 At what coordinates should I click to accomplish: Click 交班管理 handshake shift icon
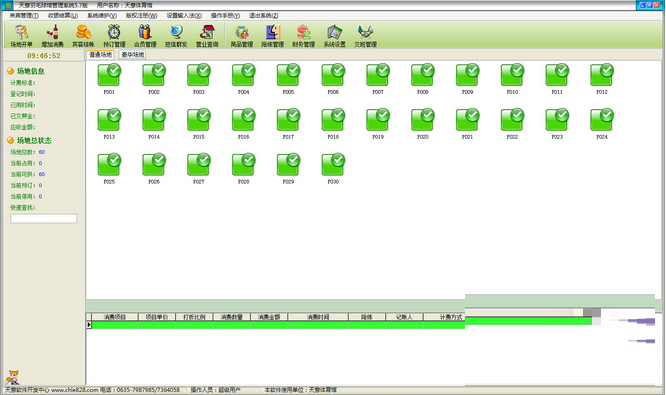tap(366, 36)
